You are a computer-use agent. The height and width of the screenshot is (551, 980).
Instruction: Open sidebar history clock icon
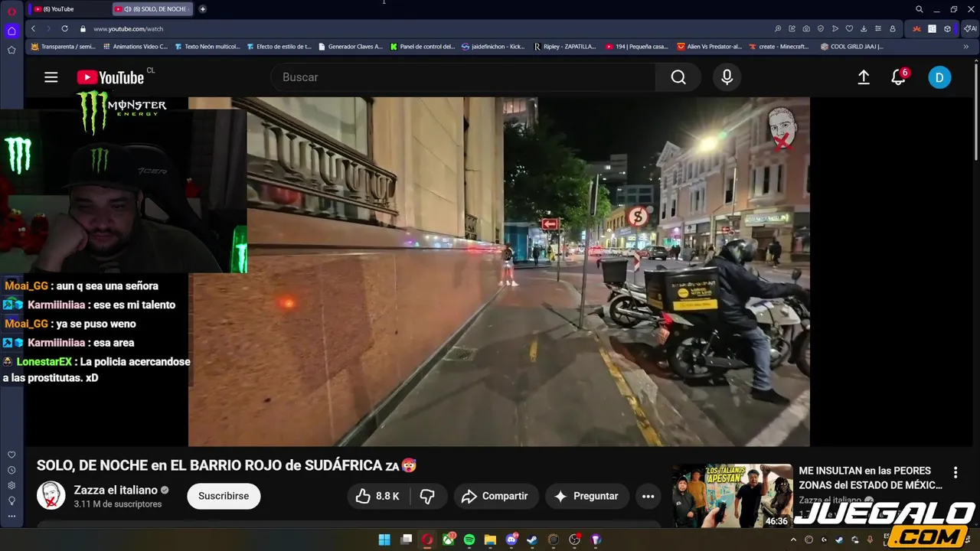(11, 470)
